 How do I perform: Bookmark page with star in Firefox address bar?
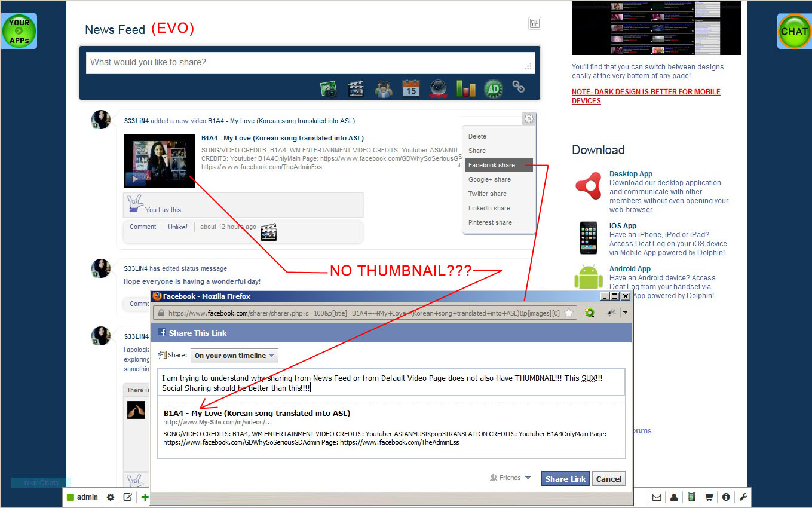(569, 313)
